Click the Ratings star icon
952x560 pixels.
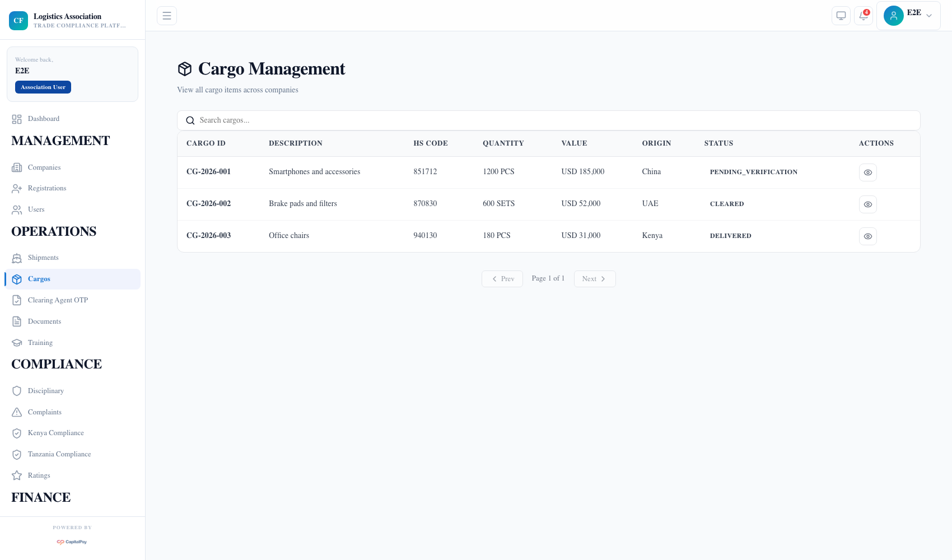(x=17, y=475)
